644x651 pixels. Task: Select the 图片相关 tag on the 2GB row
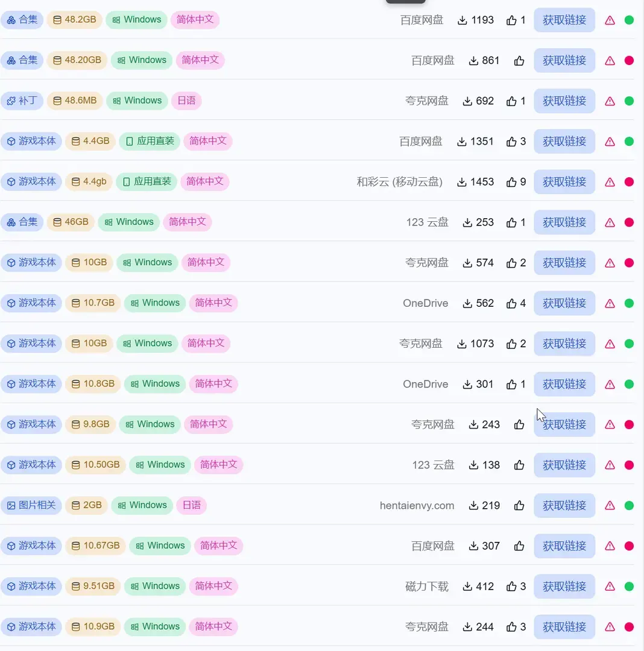point(31,505)
